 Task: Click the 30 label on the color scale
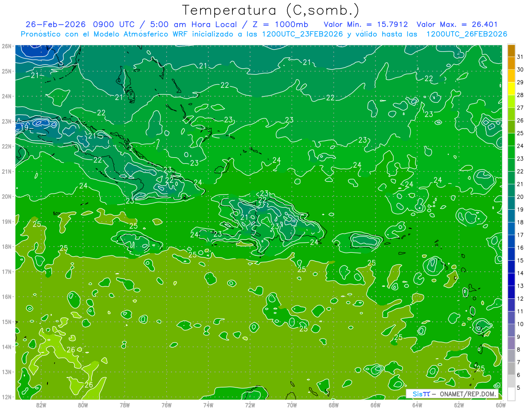point(520,70)
